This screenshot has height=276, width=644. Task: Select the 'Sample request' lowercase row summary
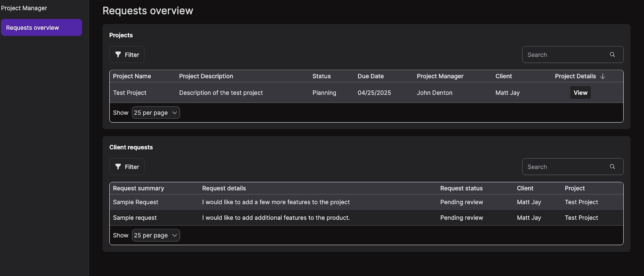pos(135,218)
